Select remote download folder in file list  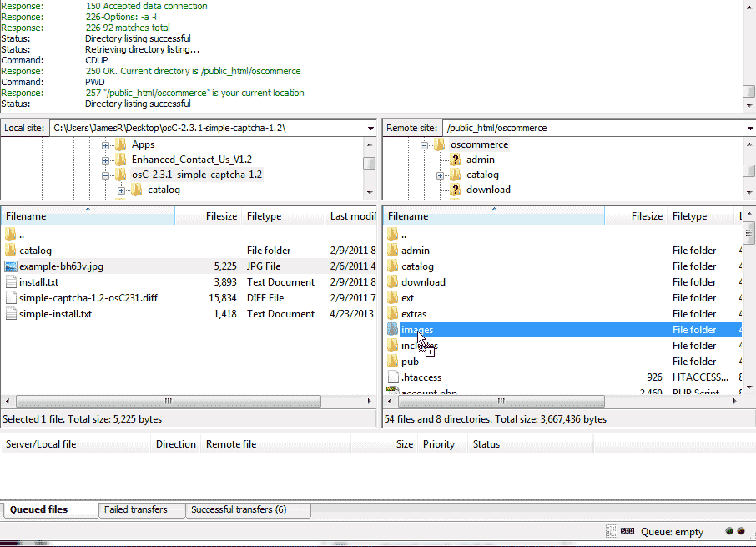(423, 282)
